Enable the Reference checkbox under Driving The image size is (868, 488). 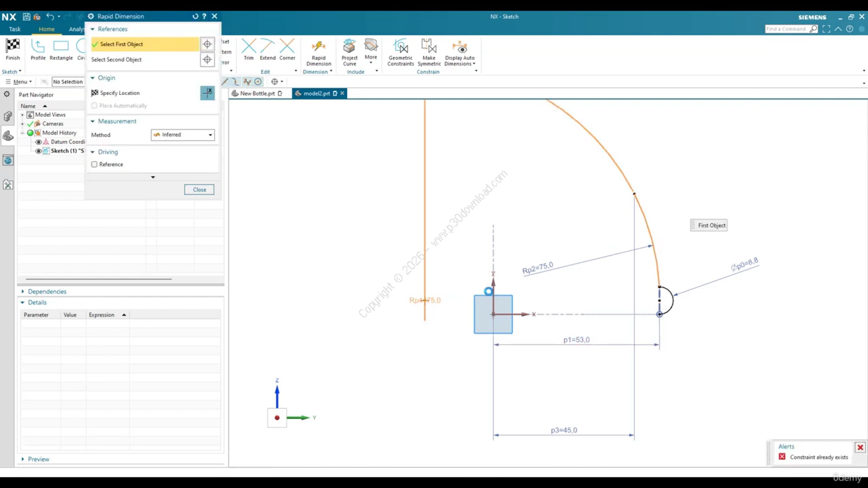94,164
